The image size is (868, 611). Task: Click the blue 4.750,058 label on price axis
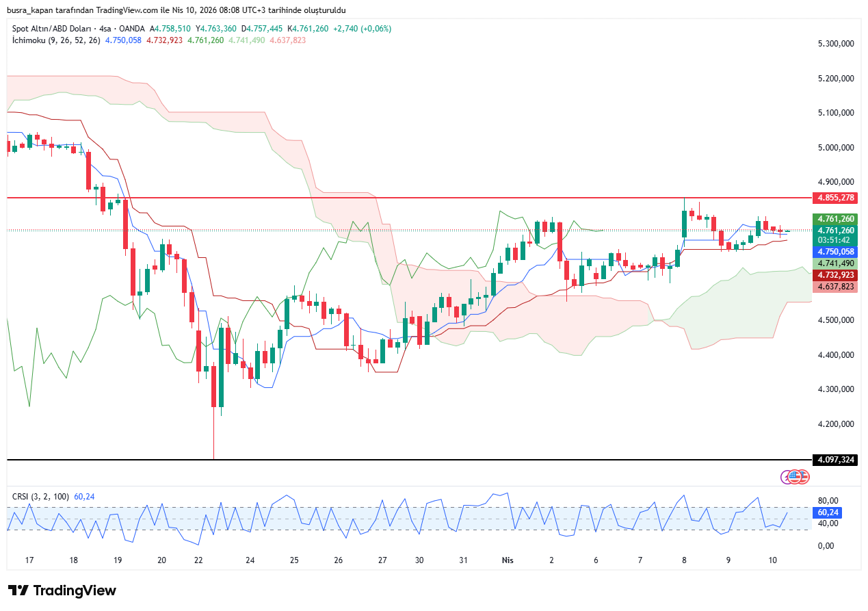(833, 252)
